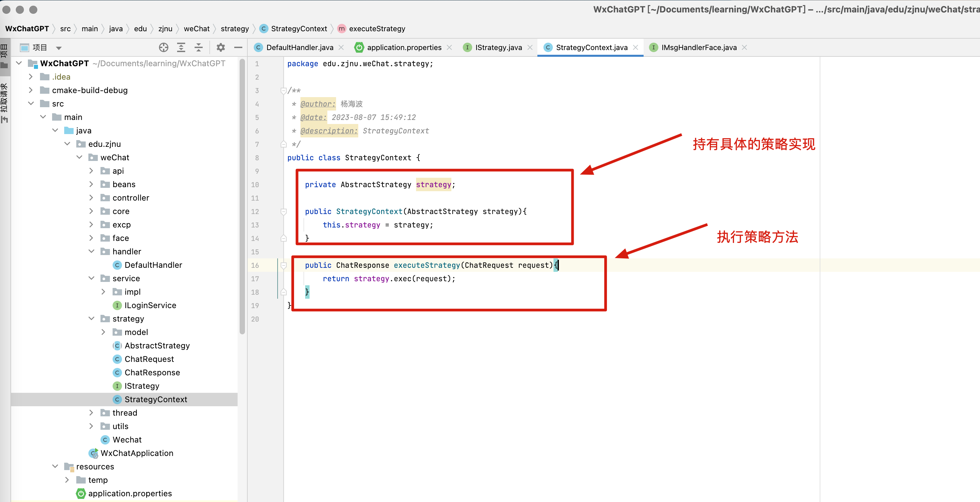The width and height of the screenshot is (980, 502).
Task: Expand the thread package folder
Action: tap(91, 413)
